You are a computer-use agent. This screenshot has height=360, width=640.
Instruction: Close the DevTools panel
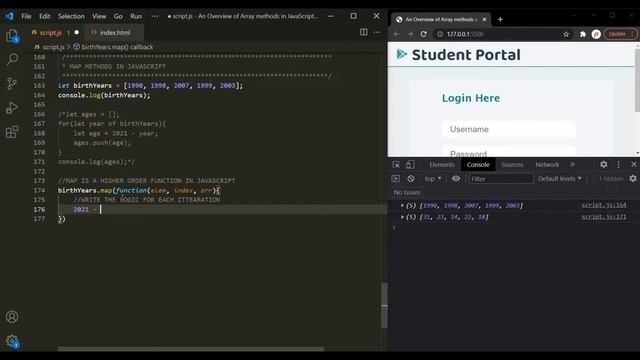633,164
